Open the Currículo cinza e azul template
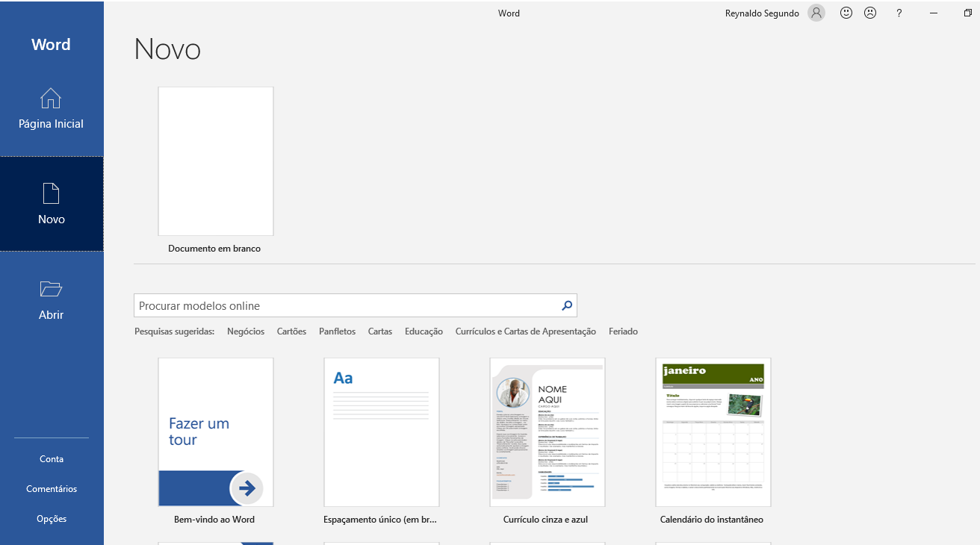The image size is (980, 545). (x=548, y=432)
